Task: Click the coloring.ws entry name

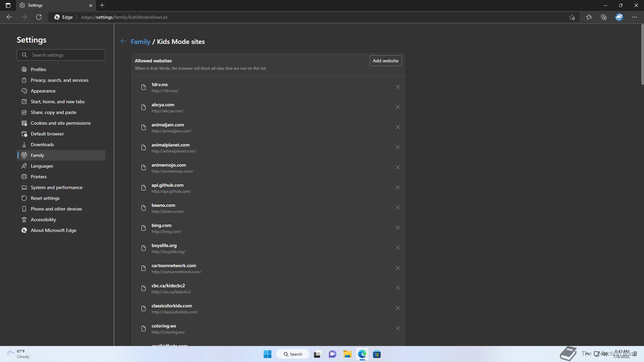Action: [164, 326]
